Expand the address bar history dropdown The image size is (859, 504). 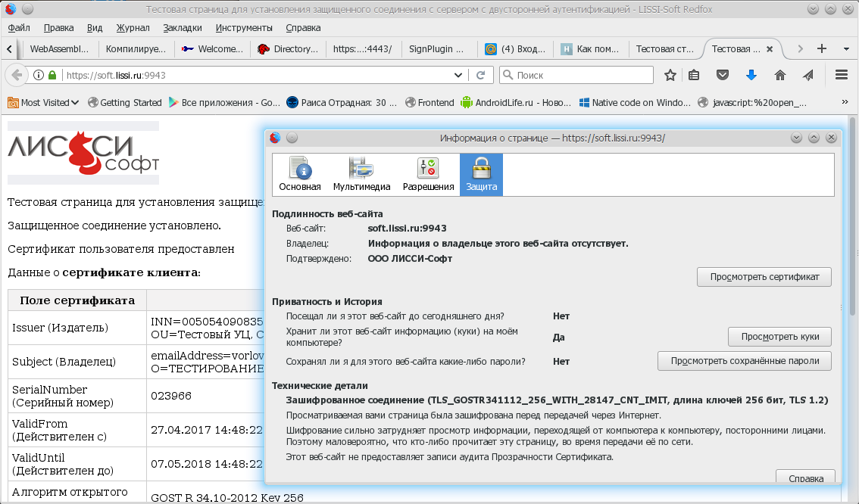(458, 75)
